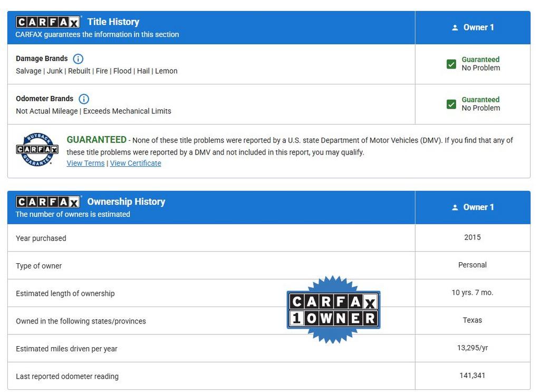The image size is (540, 392).
Task: Click the 141,341 odometer reading value
Action: click(472, 376)
